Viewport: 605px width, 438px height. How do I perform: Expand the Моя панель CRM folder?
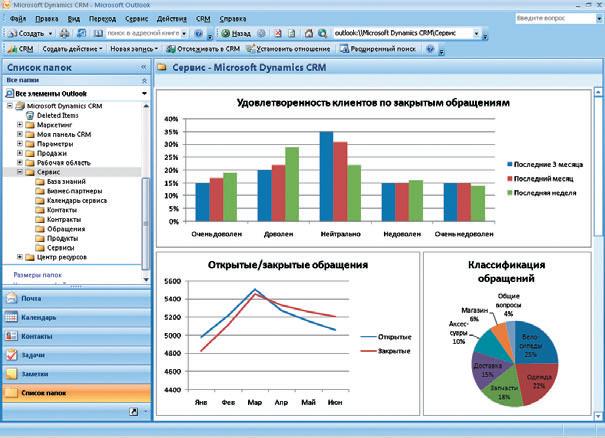click(x=20, y=134)
